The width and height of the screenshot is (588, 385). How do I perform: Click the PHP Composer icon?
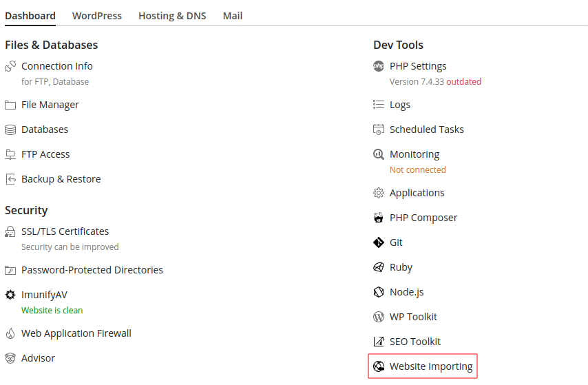coord(379,218)
